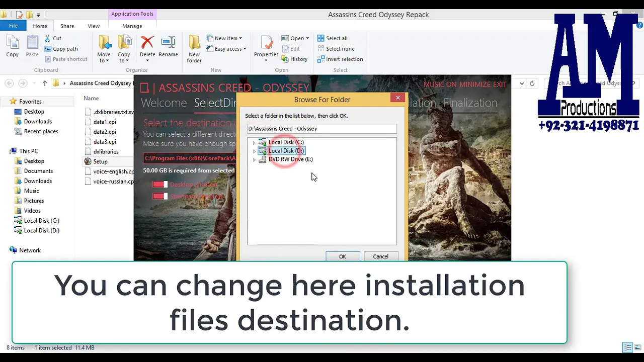Switch to the View ribbon tab

[94, 26]
